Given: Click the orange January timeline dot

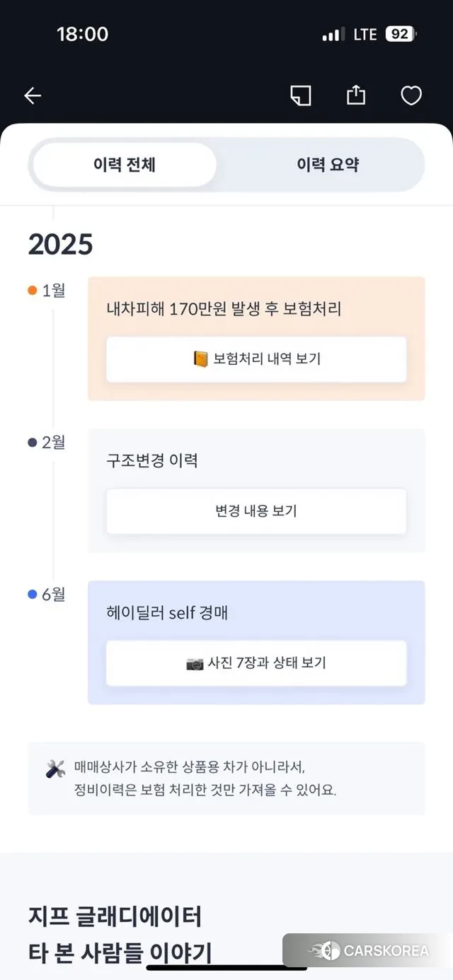Looking at the screenshot, I should coord(33,291).
